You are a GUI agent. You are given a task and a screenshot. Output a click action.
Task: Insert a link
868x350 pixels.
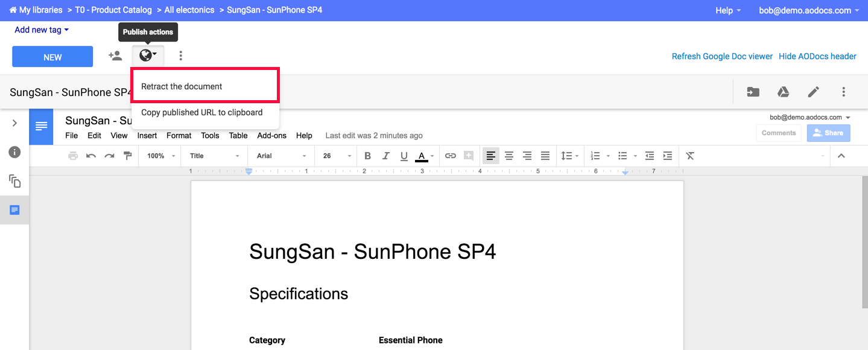tap(451, 156)
